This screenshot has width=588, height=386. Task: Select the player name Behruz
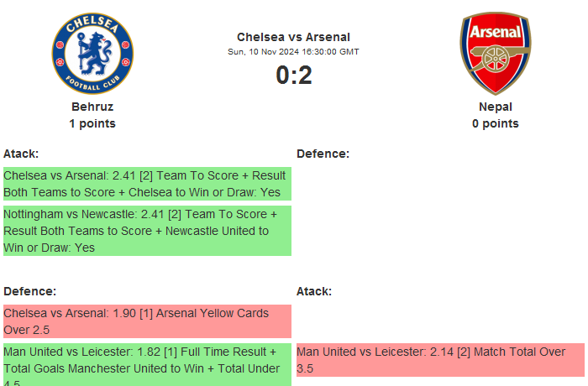click(92, 107)
